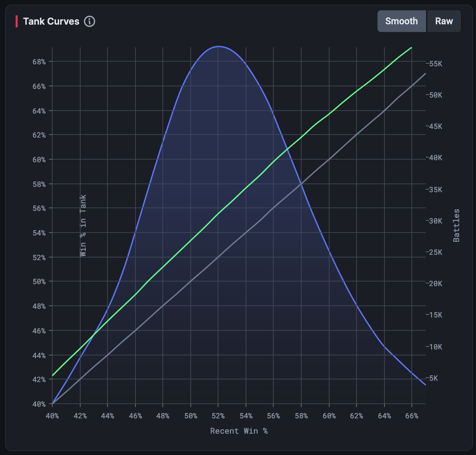Click the 40K battles axis tick
The height and width of the screenshot is (455, 476).
[x=435, y=158]
